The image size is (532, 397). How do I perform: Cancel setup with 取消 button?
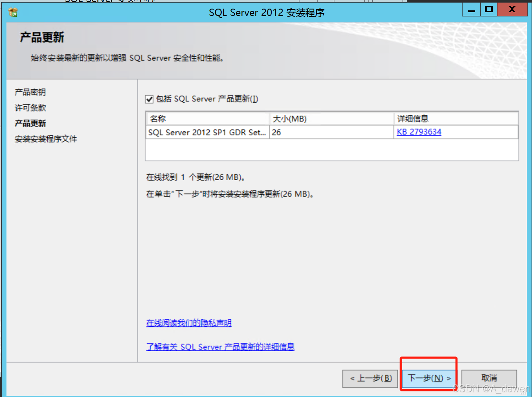489,378
